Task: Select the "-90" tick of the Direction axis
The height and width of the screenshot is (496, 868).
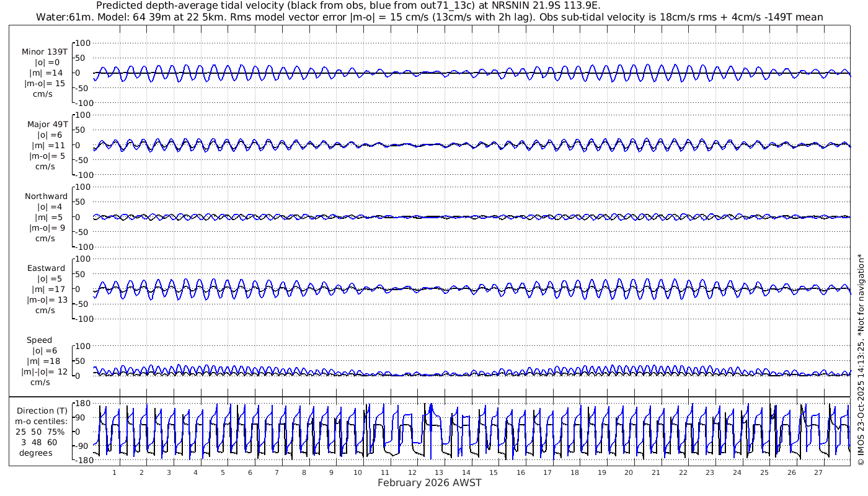Action: pos(82,446)
